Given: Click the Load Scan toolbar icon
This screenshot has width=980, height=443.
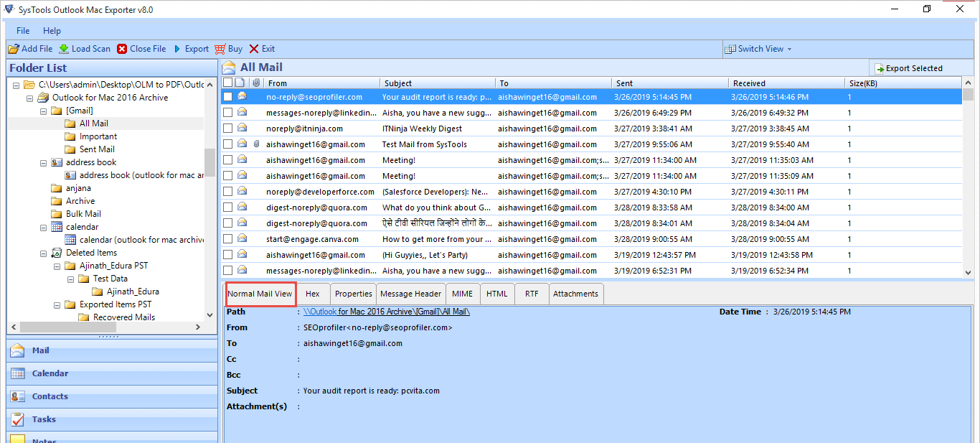Looking at the screenshot, I should tap(64, 49).
